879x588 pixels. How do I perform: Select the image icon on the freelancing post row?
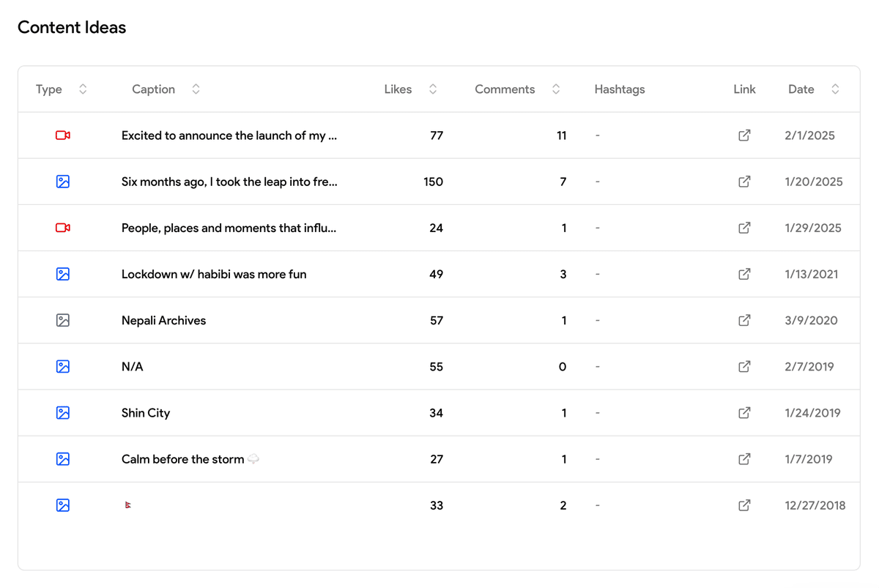62,182
